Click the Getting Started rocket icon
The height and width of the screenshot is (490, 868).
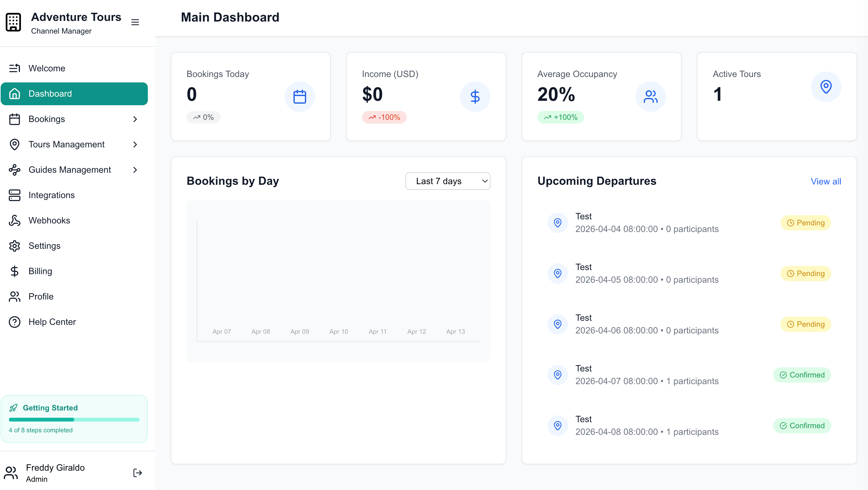coord(13,408)
